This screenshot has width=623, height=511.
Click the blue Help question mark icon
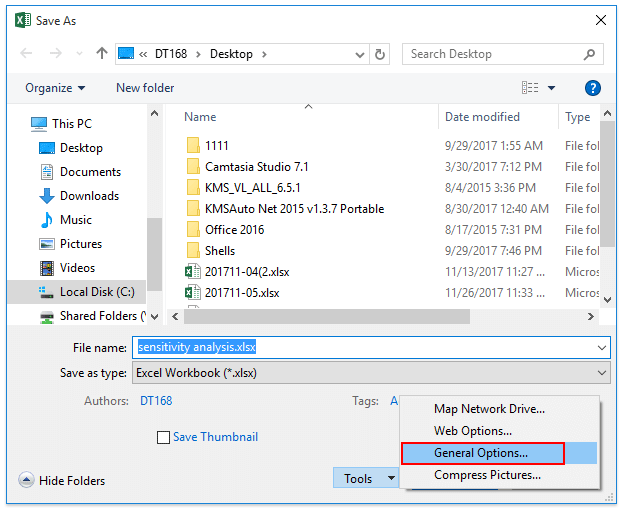tap(592, 88)
